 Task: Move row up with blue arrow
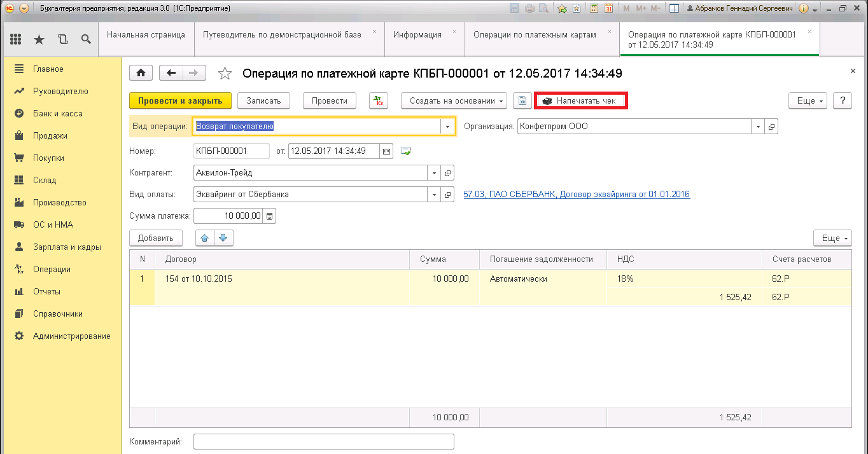(x=205, y=238)
